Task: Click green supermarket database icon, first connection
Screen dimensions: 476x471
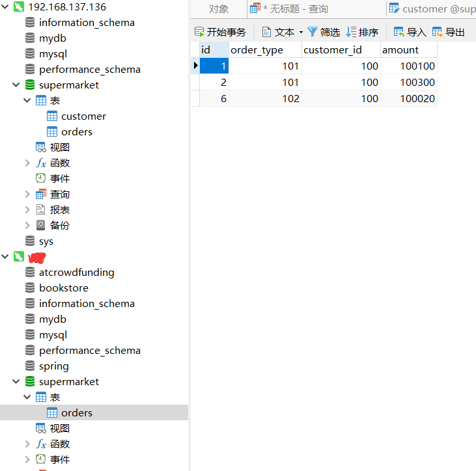Action: pos(30,85)
